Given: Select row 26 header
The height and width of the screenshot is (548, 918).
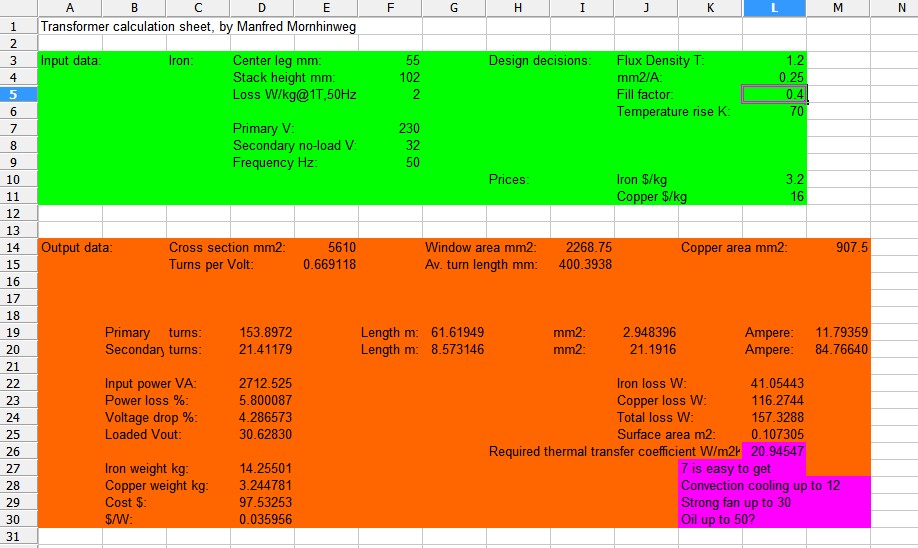Looking at the screenshot, I should tap(19, 451).
